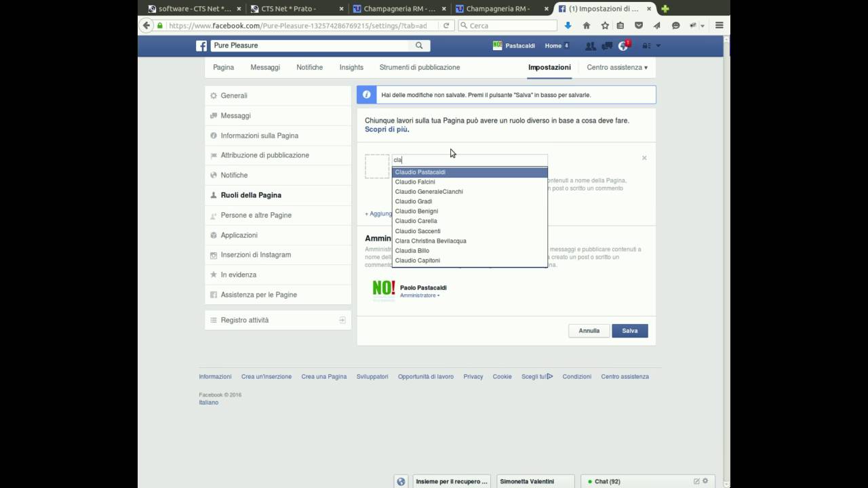This screenshot has height=488, width=868.
Task: Click the Firefox back arrow button
Action: (x=146, y=26)
